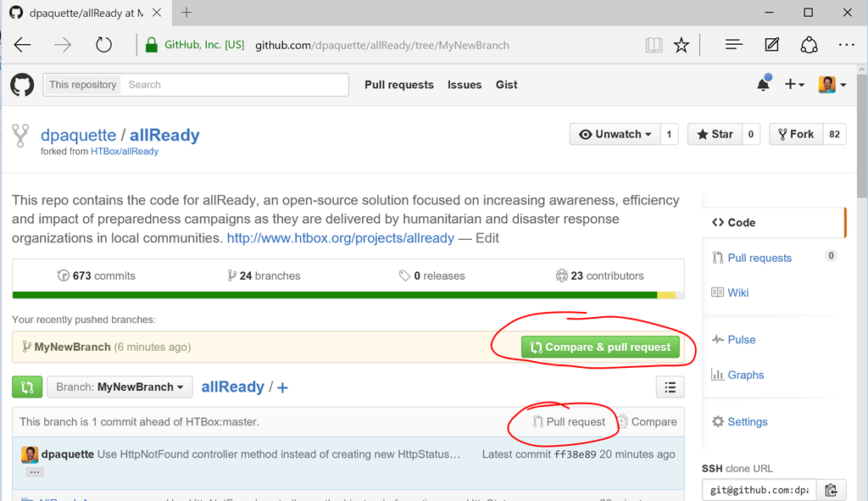Close the dpaquette/allReady browser tab
The height and width of the screenshot is (501, 868).
[157, 13]
